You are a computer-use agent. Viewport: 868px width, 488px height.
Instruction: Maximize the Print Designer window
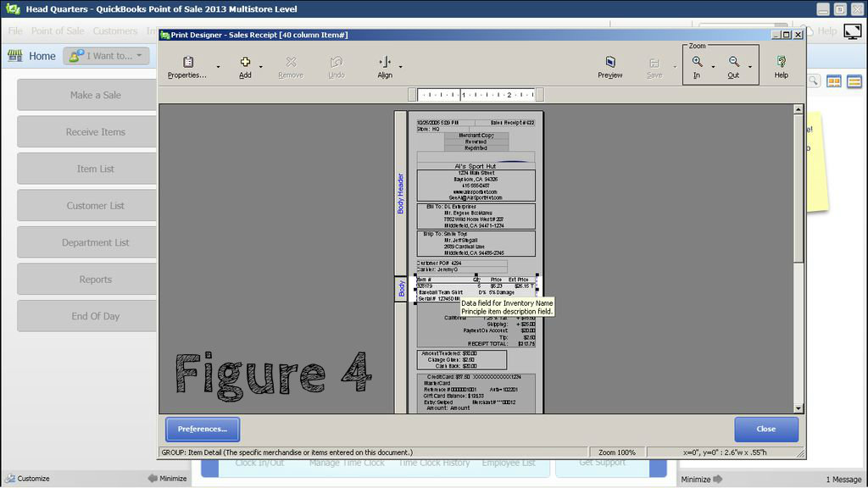pos(786,35)
